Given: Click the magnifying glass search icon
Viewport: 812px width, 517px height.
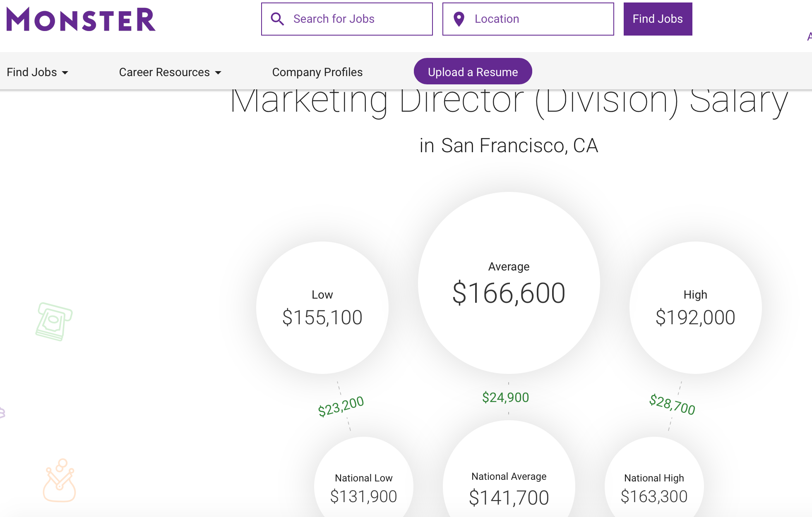Looking at the screenshot, I should 277,19.
